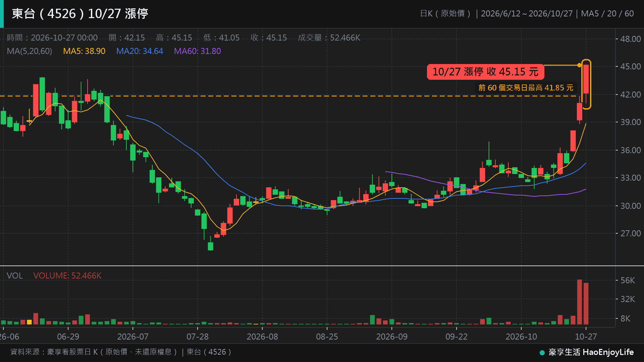
Task: Click the 前 60 個交易日最高 41.85 元 label
Action: click(526, 88)
